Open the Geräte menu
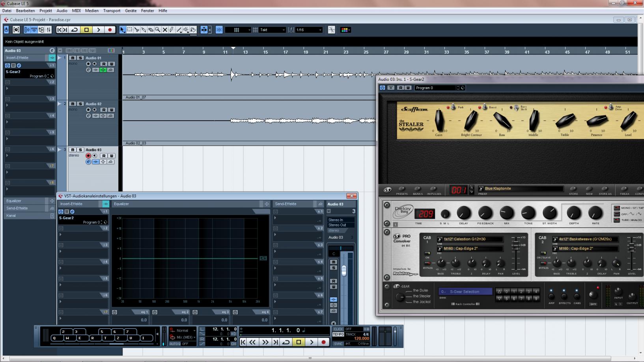 coord(131,11)
